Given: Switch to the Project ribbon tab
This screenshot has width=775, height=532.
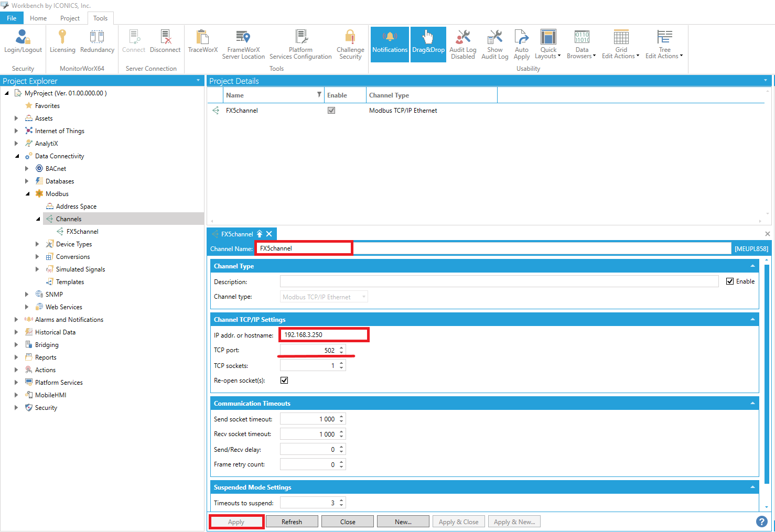Looking at the screenshot, I should tap(70, 18).
